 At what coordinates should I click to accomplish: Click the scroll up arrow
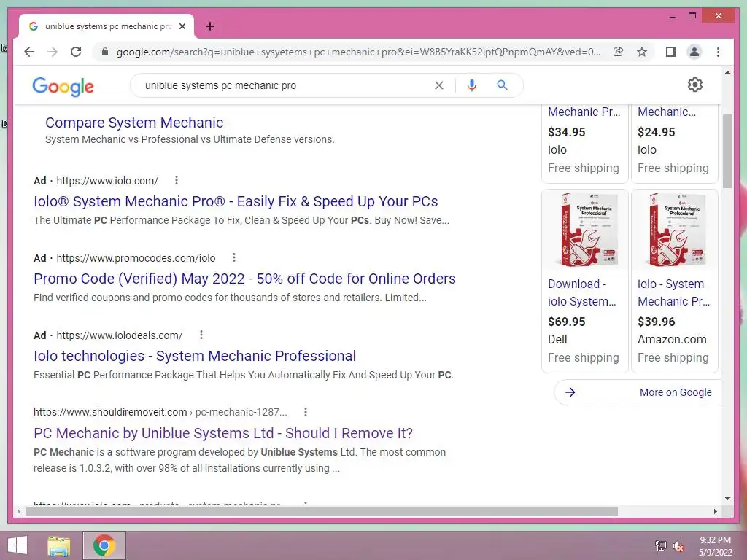tap(727, 72)
